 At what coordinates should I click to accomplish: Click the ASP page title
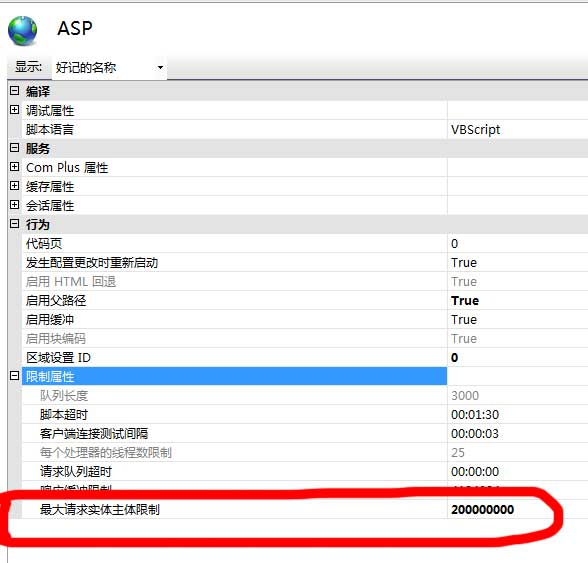[x=75, y=28]
